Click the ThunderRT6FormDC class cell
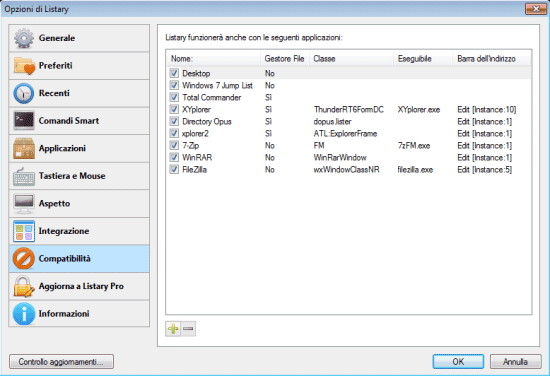The width and height of the screenshot is (550, 376). coord(349,109)
